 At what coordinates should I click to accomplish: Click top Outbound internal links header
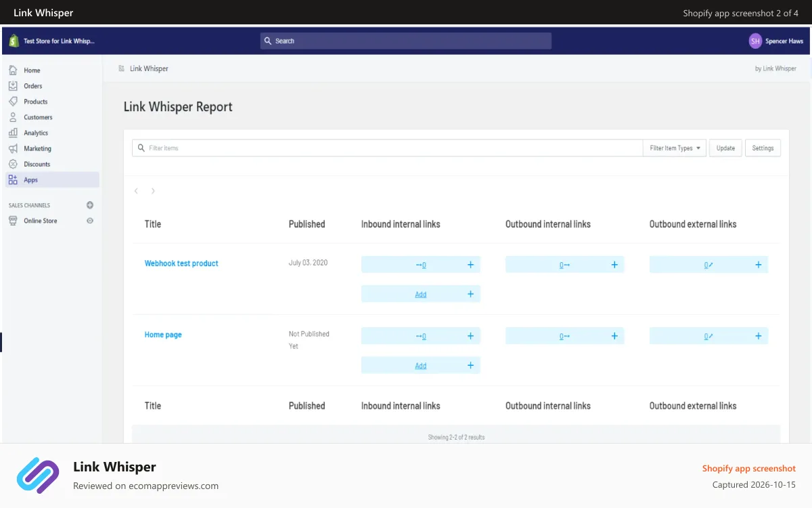548,224
